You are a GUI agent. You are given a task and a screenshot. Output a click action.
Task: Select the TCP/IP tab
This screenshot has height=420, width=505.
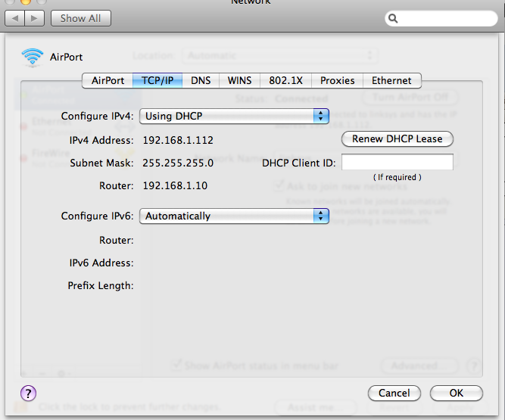pos(157,80)
